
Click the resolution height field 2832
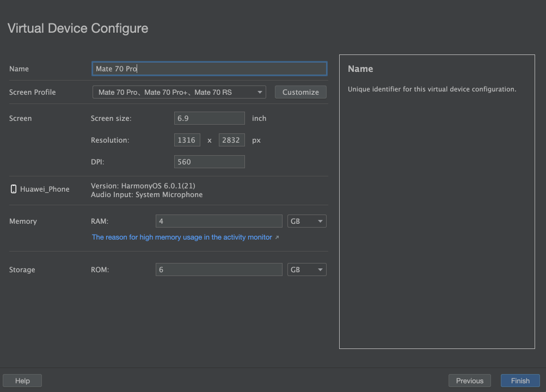point(231,140)
